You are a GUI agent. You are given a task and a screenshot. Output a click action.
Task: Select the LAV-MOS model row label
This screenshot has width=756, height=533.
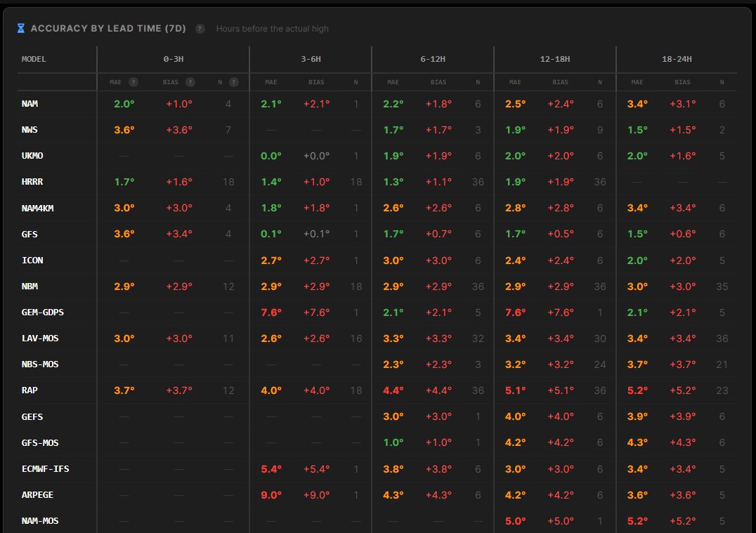click(40, 338)
